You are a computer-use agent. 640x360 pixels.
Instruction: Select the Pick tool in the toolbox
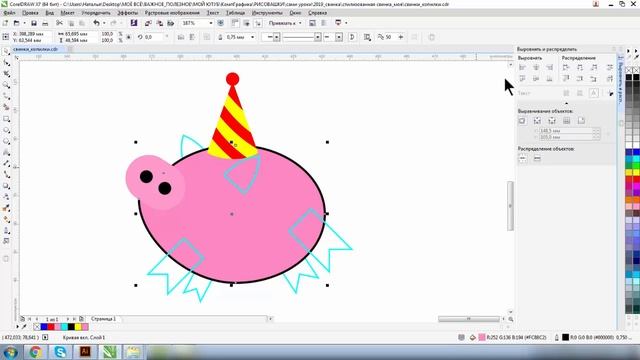tap(6, 52)
